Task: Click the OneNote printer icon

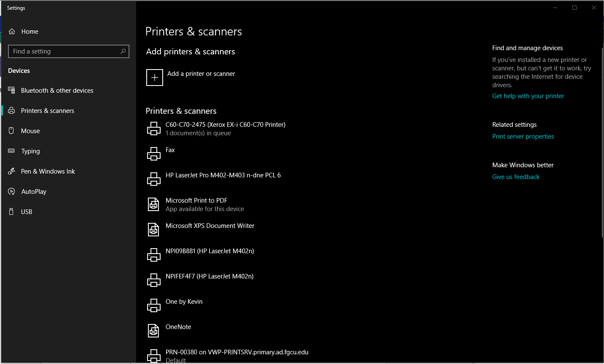Action: 153,331
